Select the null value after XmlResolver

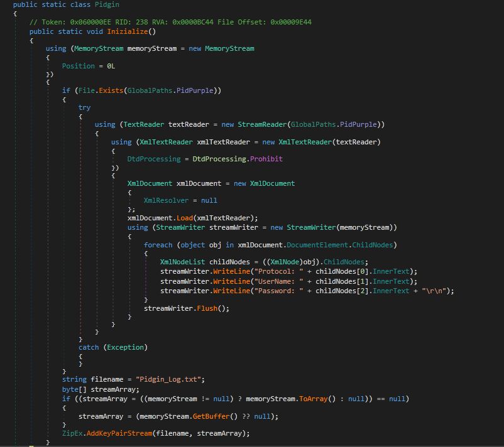click(x=209, y=200)
